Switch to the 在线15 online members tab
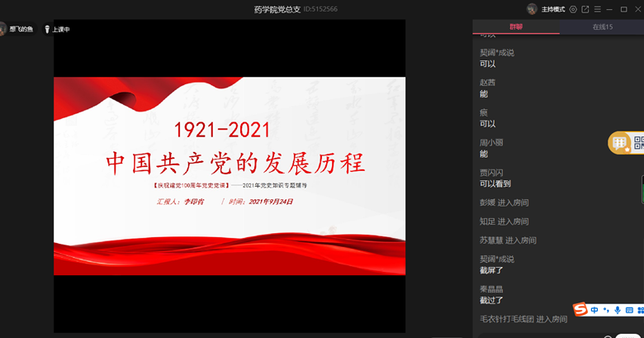The image size is (644, 338). (602, 27)
